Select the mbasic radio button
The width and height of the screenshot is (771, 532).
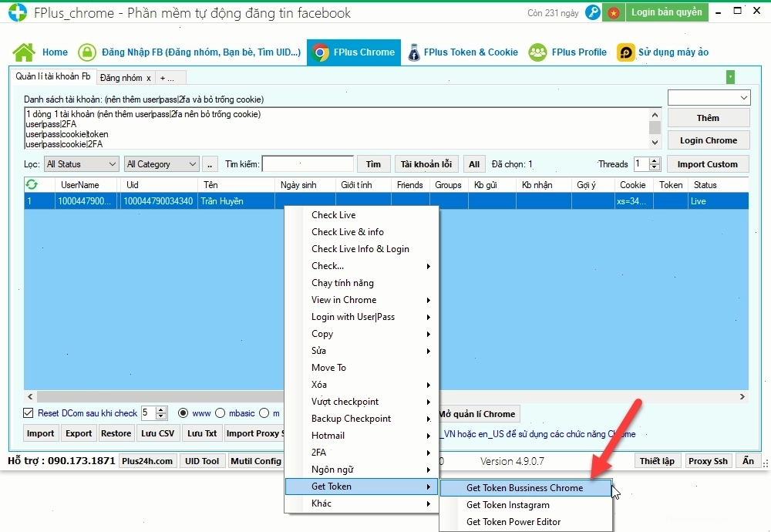(x=221, y=413)
